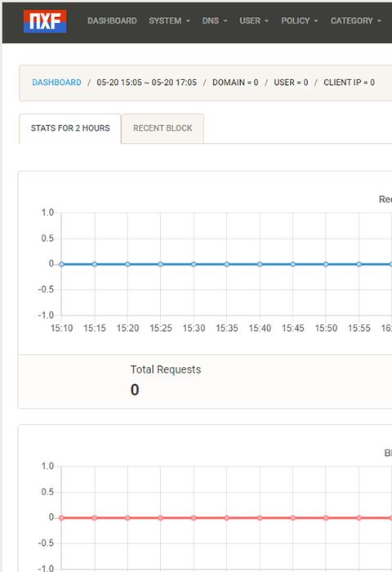Expand the POLICY dropdown menu
Image resolution: width=392 pixels, height=572 pixels.
(x=300, y=20)
